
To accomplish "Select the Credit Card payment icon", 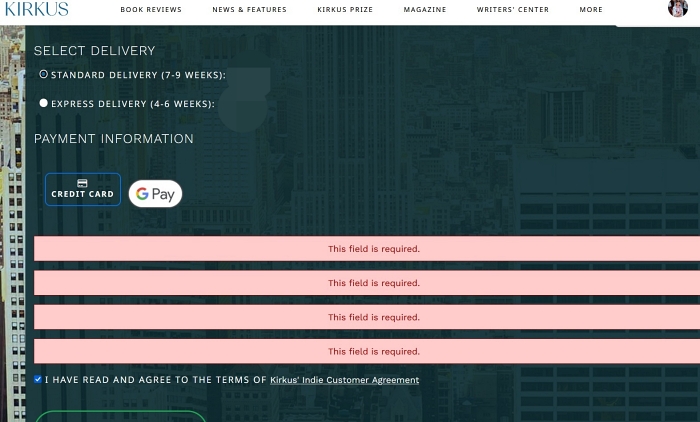I will coord(82,189).
